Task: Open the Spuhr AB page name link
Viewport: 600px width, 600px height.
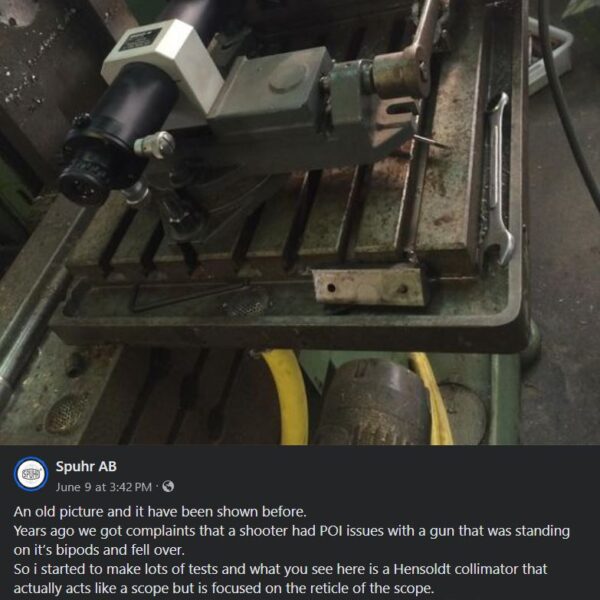Action: 86,466
